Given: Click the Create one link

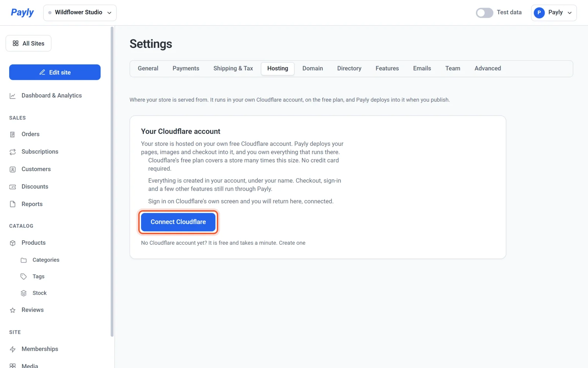Looking at the screenshot, I should 292,243.
